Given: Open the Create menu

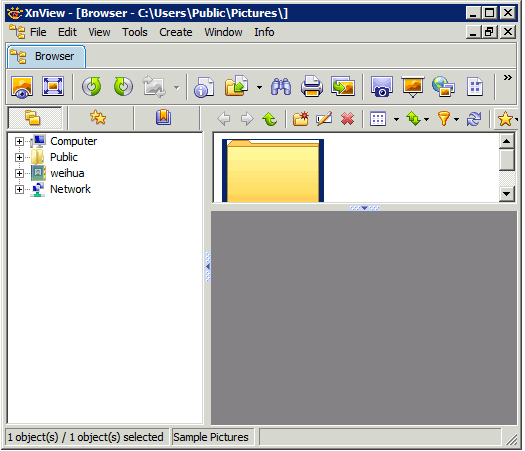Looking at the screenshot, I should [x=176, y=32].
